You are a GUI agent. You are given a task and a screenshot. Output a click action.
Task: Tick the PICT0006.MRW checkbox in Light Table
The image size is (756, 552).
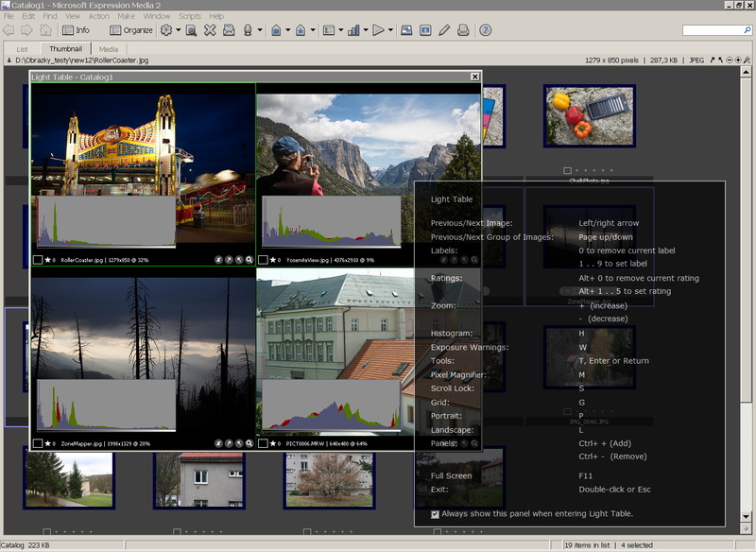[263, 443]
